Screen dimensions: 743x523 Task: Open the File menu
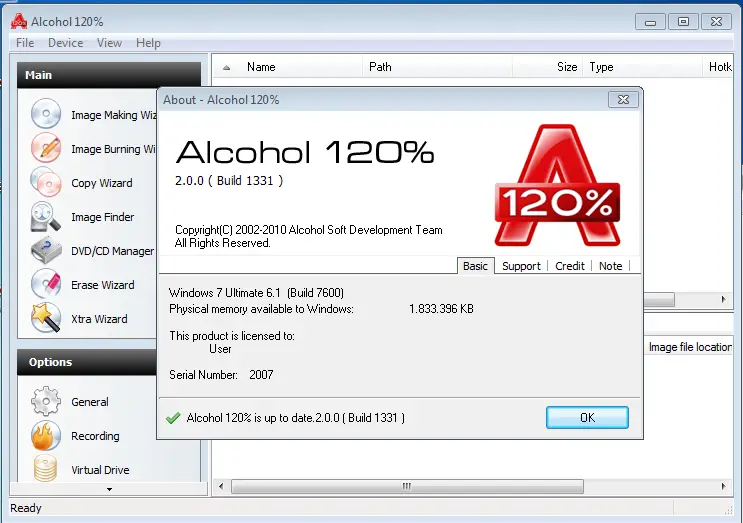25,43
